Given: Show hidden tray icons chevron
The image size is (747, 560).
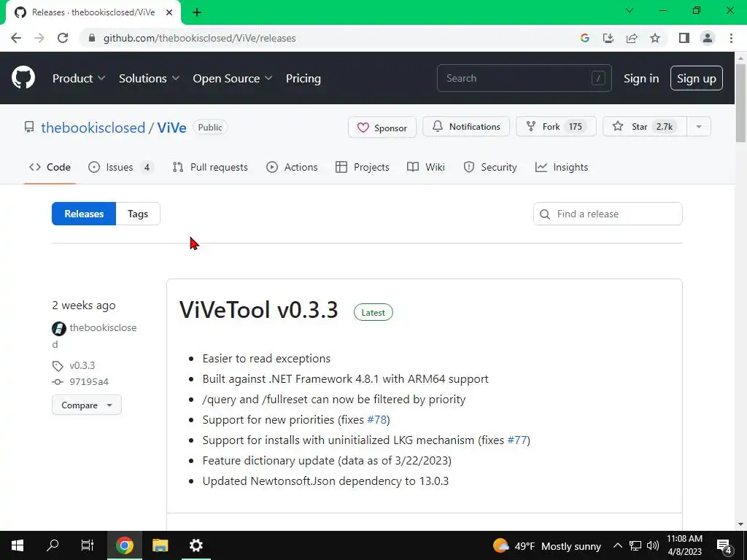Looking at the screenshot, I should (617, 545).
